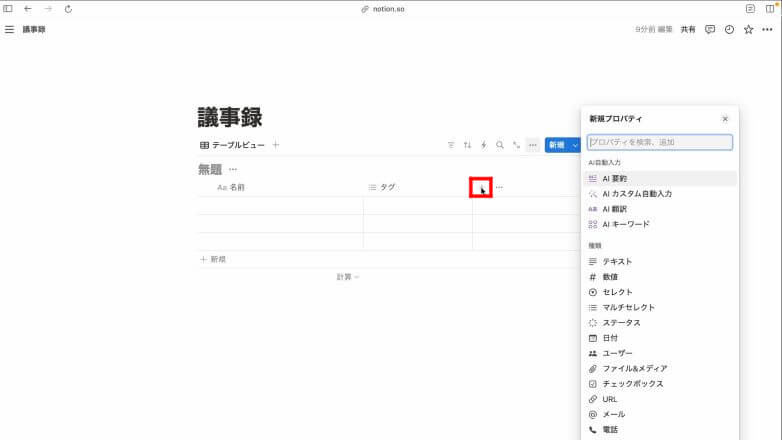The height and width of the screenshot is (440, 782).
Task: Click the 議事録 page title heading
Action: [x=230, y=117]
